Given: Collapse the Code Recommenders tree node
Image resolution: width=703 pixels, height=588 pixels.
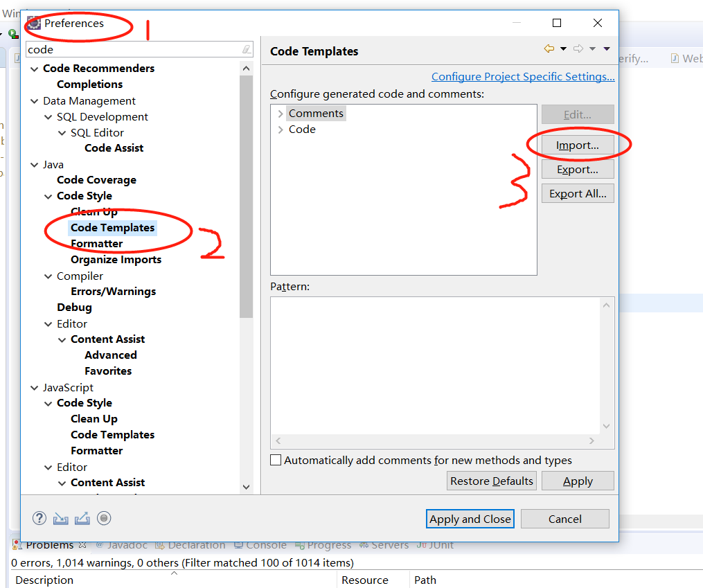Looking at the screenshot, I should pos(34,69).
